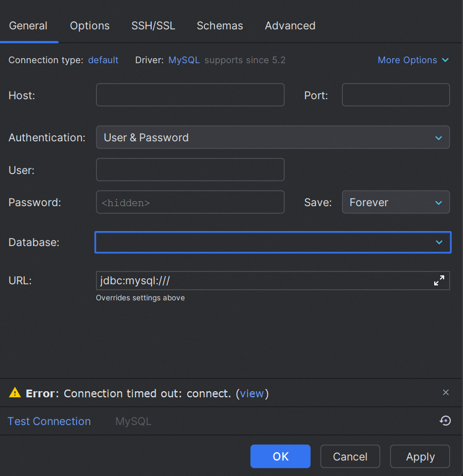Image resolution: width=463 pixels, height=476 pixels.
Task: Expand the Database dropdown arrow
Action: pos(439,242)
